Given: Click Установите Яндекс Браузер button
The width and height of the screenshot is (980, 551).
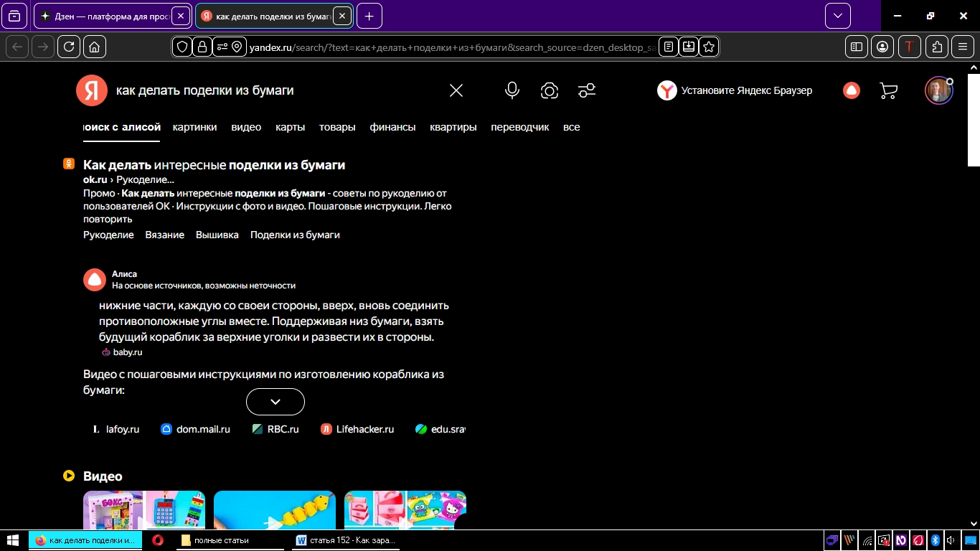Looking at the screenshot, I should click(735, 90).
